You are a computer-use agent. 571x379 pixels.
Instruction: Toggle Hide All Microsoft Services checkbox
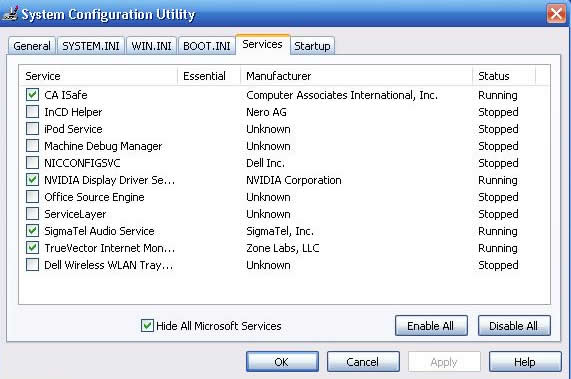click(147, 325)
